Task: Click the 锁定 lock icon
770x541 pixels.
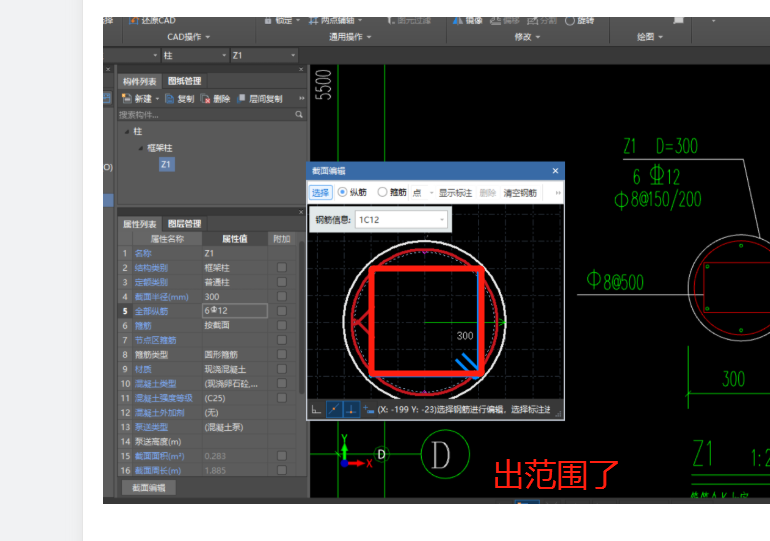Action: coord(268,21)
